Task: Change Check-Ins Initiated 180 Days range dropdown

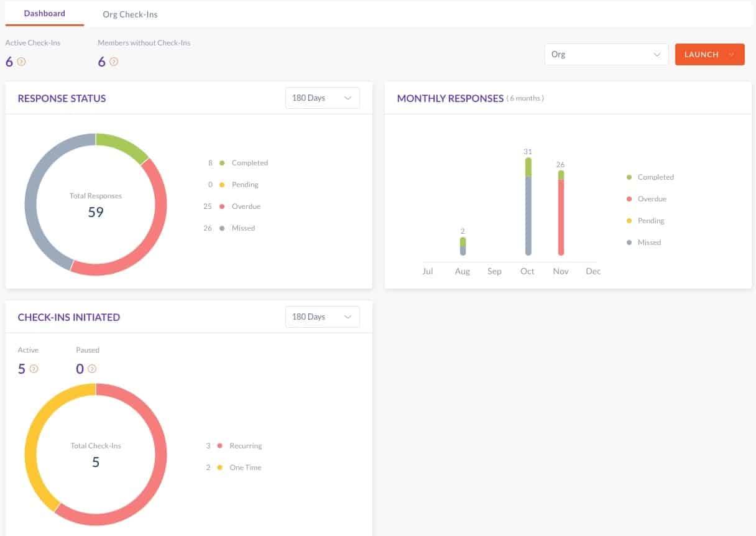Action: pos(322,317)
